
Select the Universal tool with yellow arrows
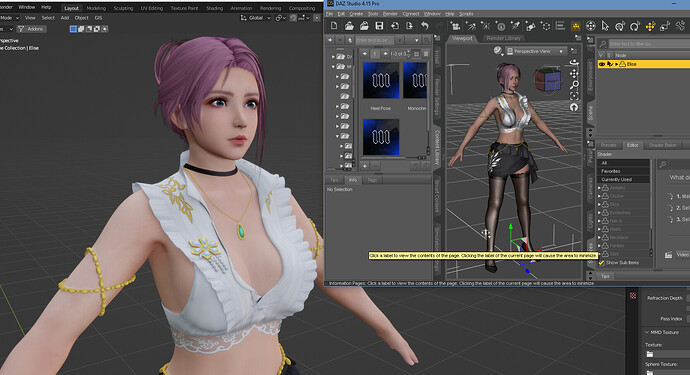pyautogui.click(x=650, y=26)
